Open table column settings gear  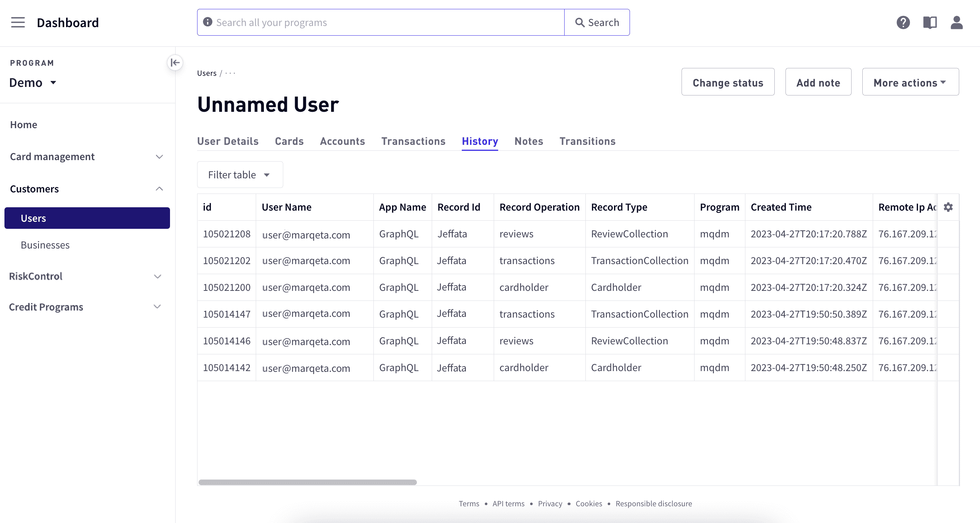pyautogui.click(x=948, y=207)
